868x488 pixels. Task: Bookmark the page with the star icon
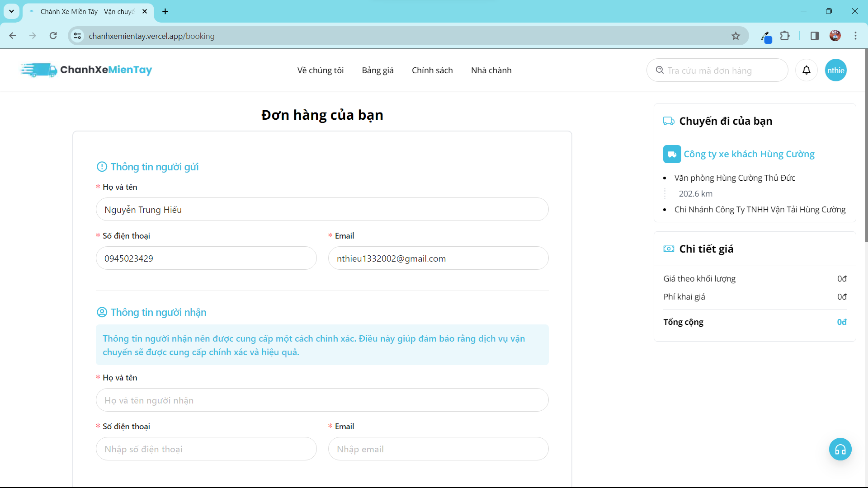[736, 36]
